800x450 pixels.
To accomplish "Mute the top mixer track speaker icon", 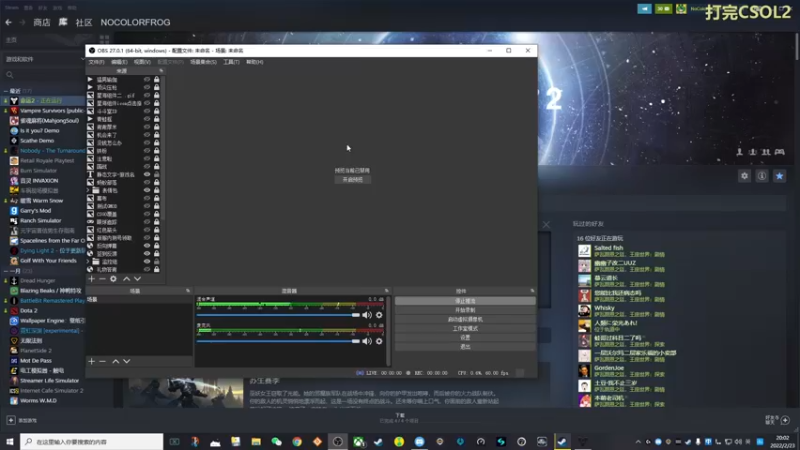I will [x=367, y=315].
